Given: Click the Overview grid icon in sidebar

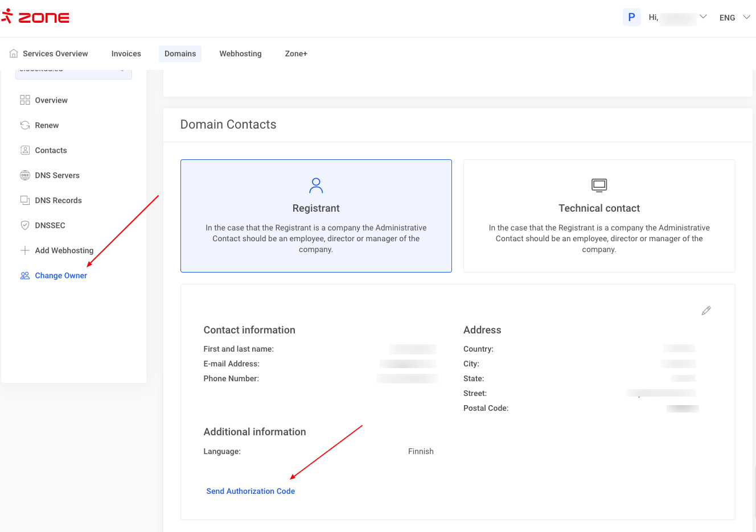Looking at the screenshot, I should click(x=25, y=100).
